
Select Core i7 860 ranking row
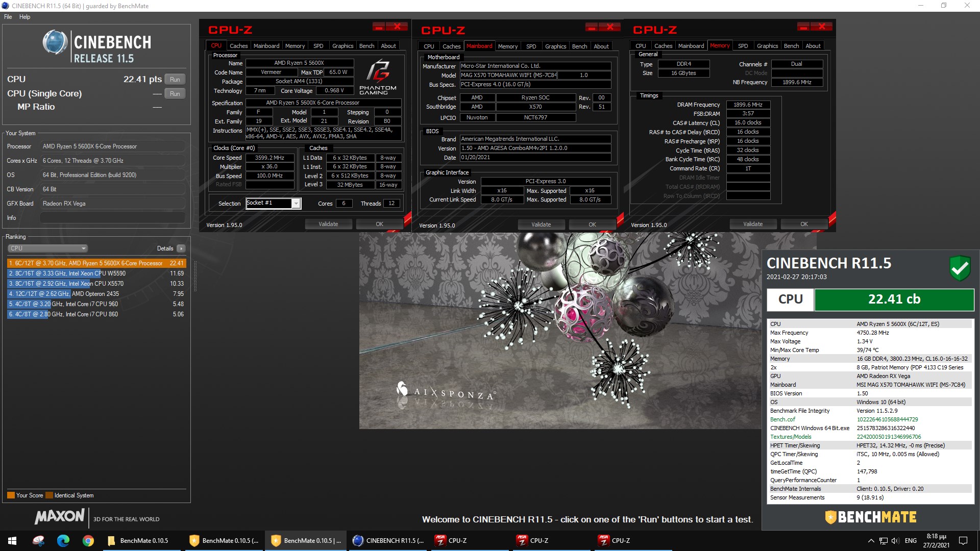96,314
